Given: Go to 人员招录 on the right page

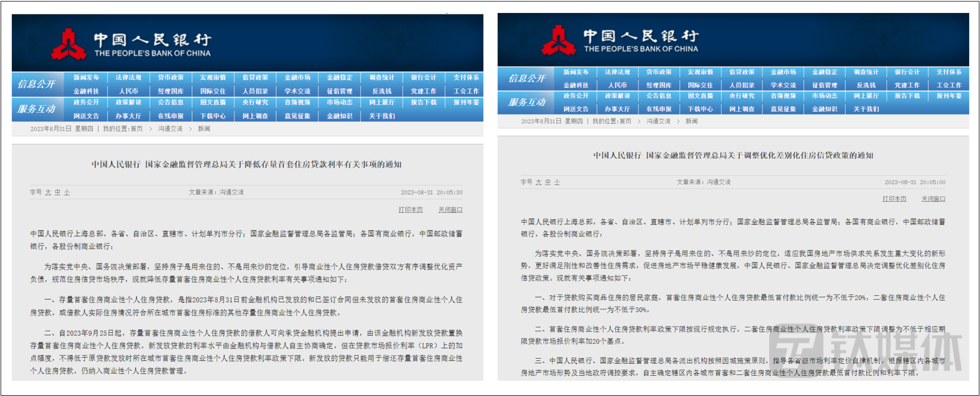Looking at the screenshot, I should coord(742,85).
